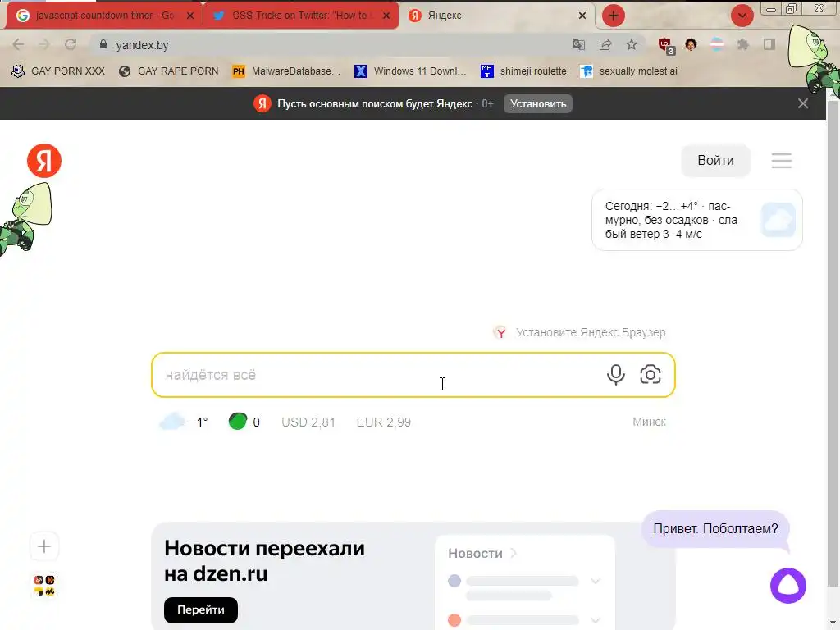Viewport: 840px width, 630px height.
Task: Open the Сегодня weather forecast card
Action: 697,220
